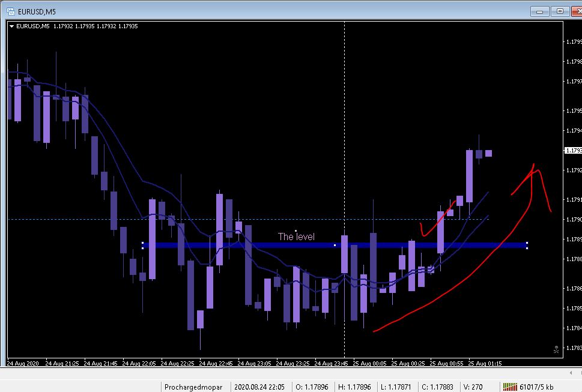Click '24 Aug 23:45' time axis label
Image resolution: width=582 pixels, height=392 pixels.
point(331,363)
